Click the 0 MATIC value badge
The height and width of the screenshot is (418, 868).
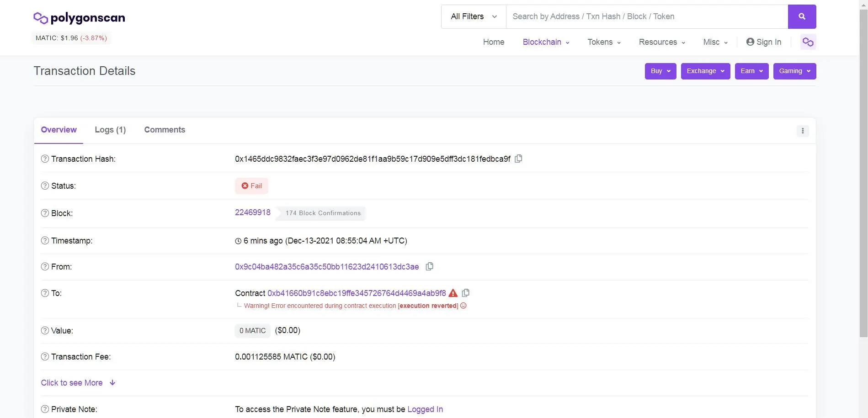tap(252, 331)
